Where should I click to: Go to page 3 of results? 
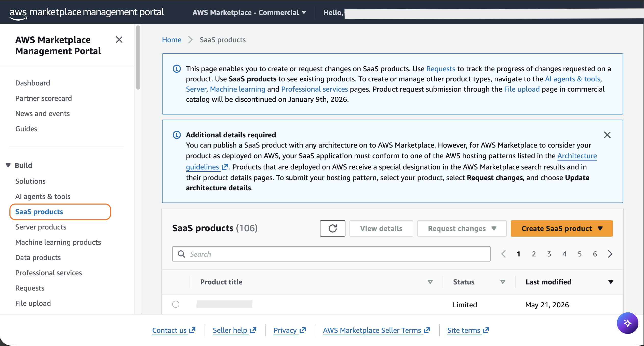[549, 254]
